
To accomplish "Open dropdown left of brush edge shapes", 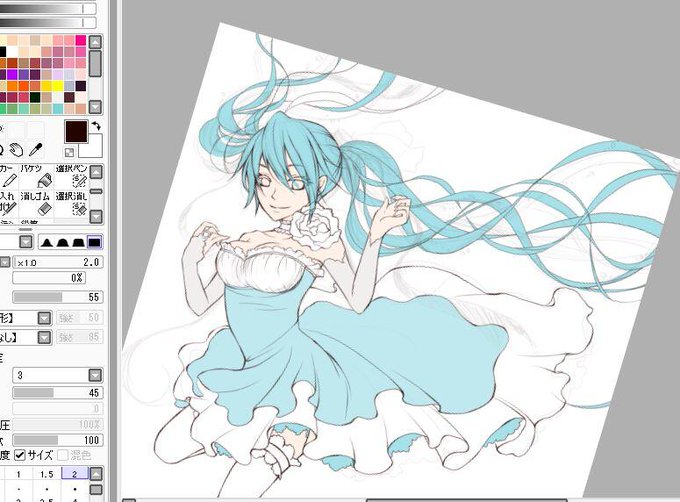I will click(x=26, y=242).
